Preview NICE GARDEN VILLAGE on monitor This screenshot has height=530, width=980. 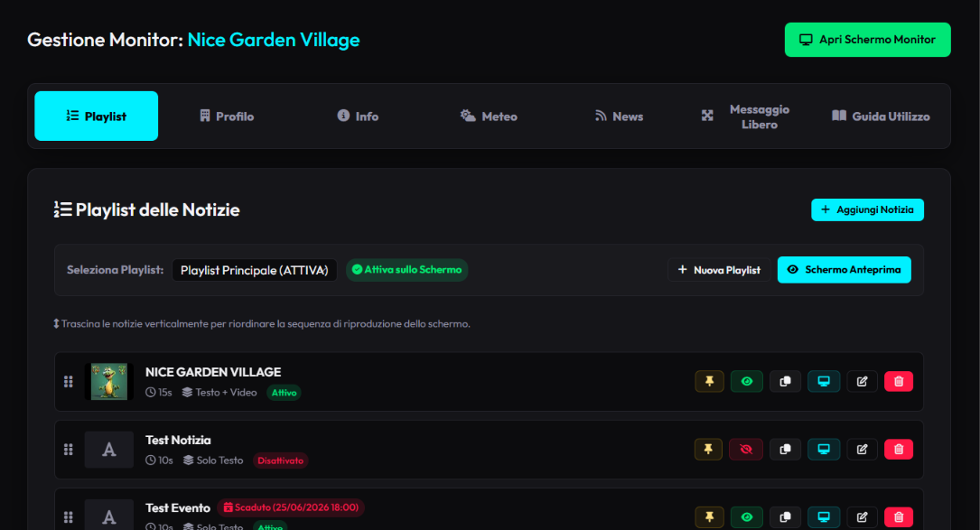(x=824, y=381)
